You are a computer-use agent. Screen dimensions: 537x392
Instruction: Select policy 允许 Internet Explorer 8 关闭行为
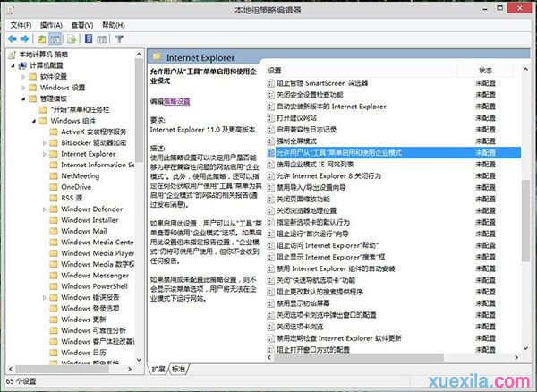pos(328,176)
